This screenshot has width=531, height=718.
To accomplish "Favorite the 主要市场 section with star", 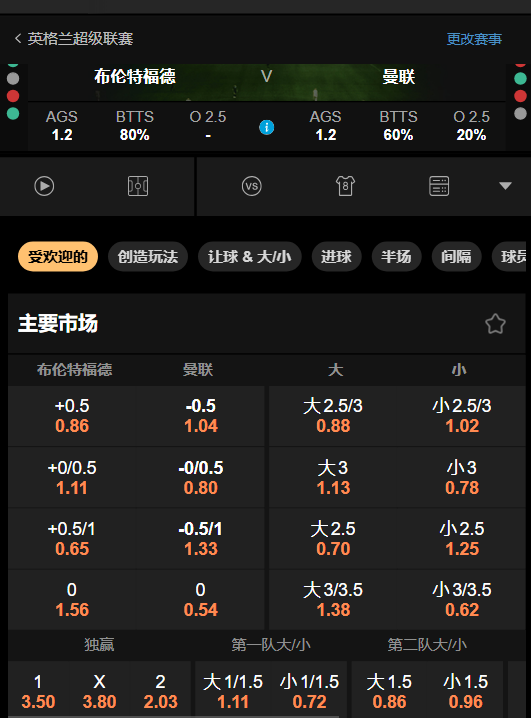I will point(495,324).
